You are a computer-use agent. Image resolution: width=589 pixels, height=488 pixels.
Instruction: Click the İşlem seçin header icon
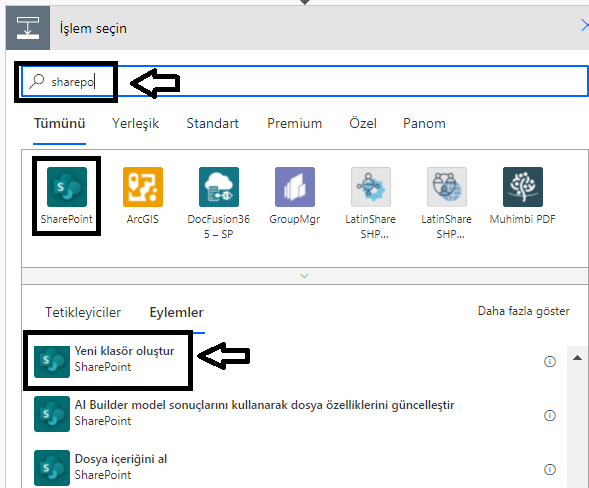pyautogui.click(x=28, y=28)
